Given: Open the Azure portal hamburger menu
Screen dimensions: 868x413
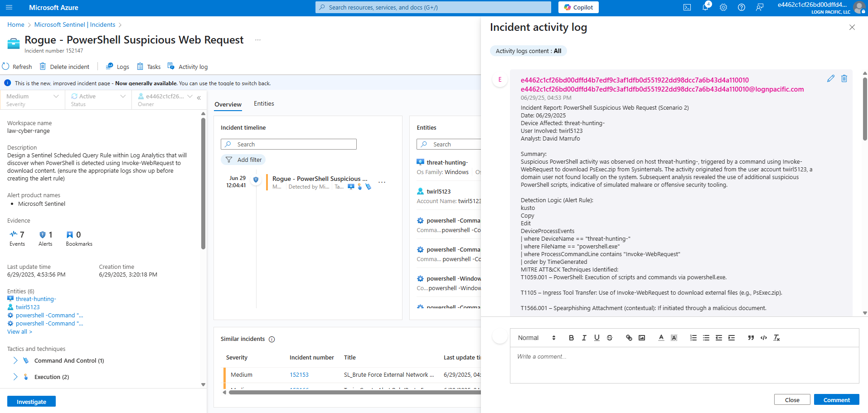Looking at the screenshot, I should [x=9, y=7].
